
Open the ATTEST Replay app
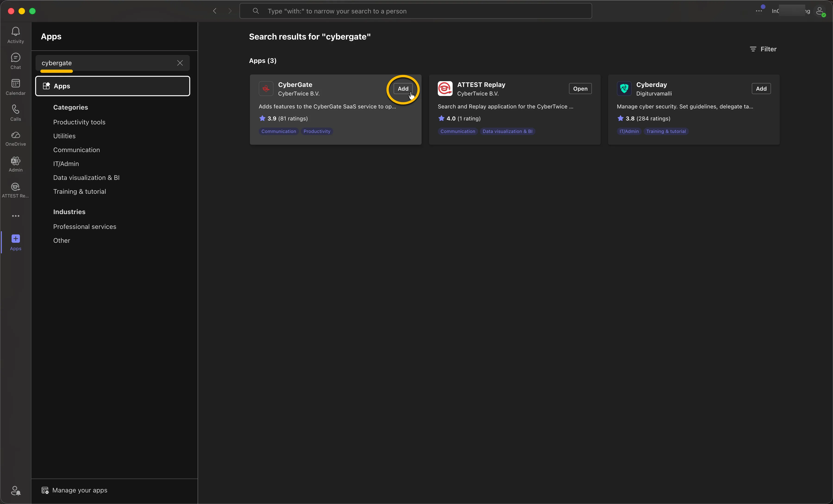click(x=580, y=89)
